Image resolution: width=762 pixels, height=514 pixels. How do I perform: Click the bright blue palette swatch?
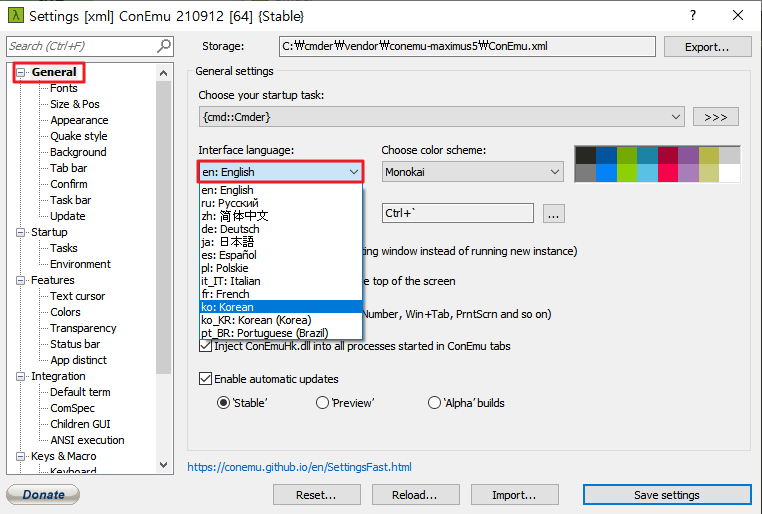606,172
